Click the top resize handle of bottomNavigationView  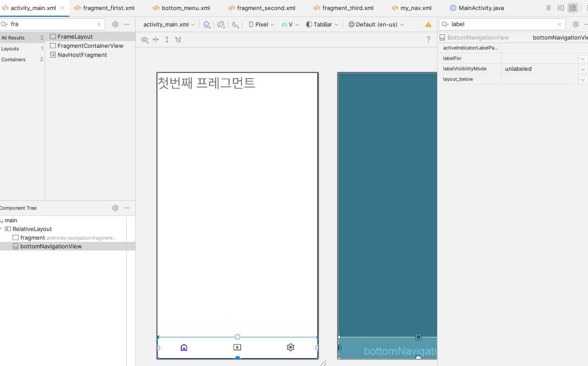[238, 337]
